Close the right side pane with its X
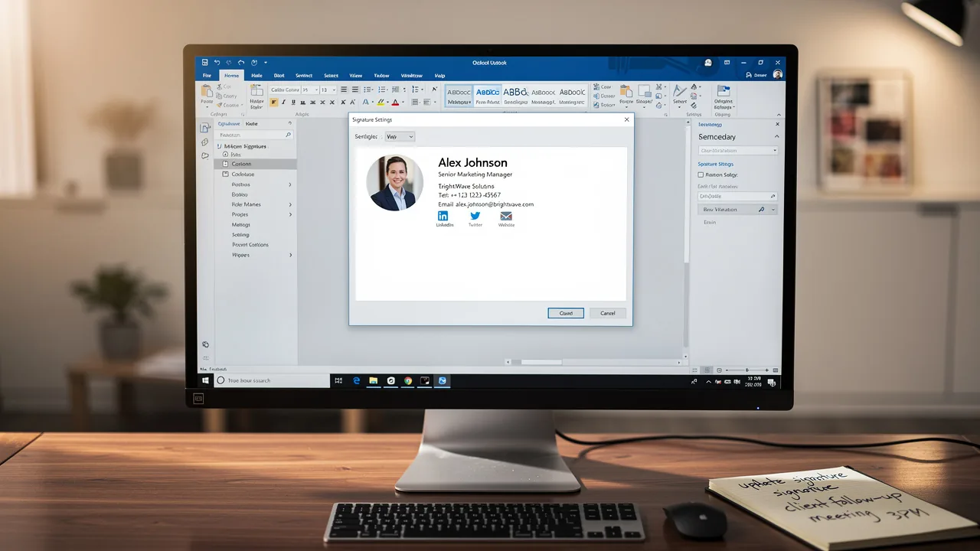This screenshot has width=980, height=551. pos(778,124)
